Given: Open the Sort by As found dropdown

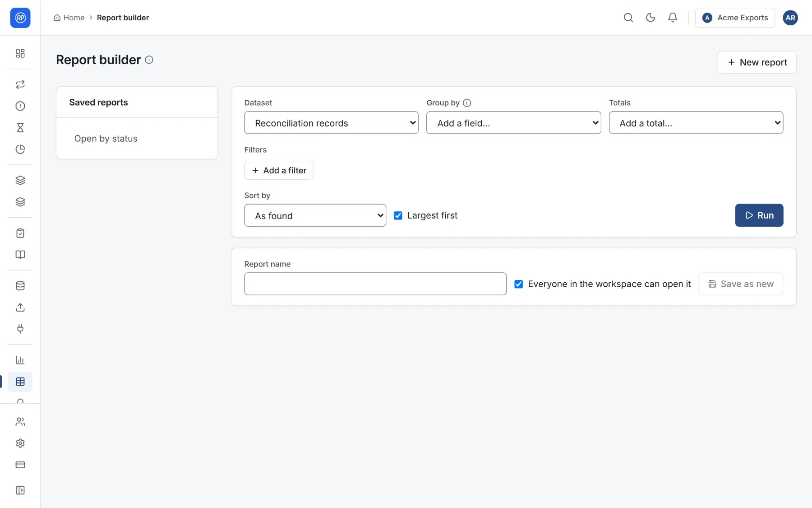Looking at the screenshot, I should tap(315, 215).
